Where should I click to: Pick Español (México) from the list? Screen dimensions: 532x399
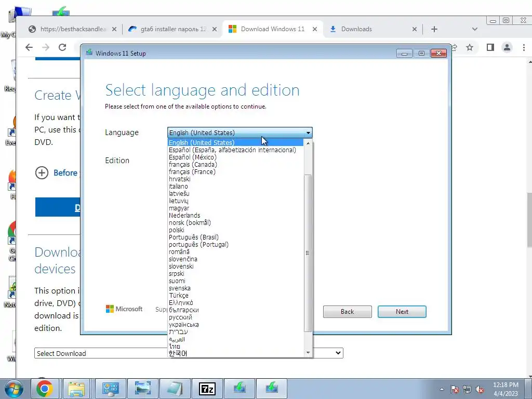[x=235, y=157]
